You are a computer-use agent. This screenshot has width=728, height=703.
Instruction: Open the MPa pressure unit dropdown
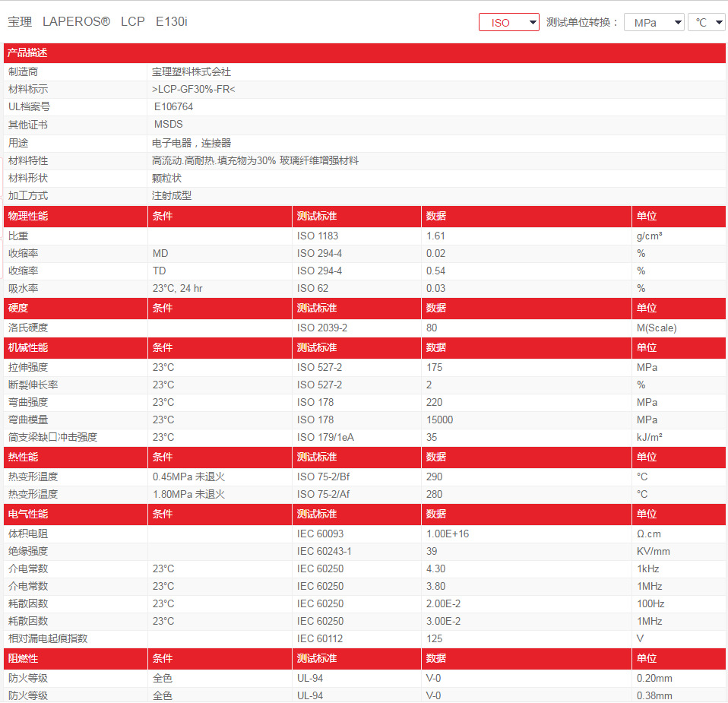coord(654,22)
